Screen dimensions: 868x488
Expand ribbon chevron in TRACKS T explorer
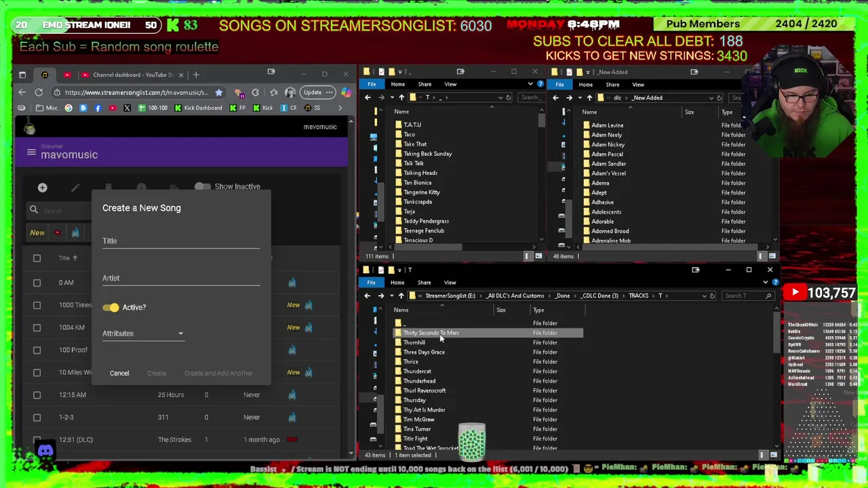pos(766,282)
